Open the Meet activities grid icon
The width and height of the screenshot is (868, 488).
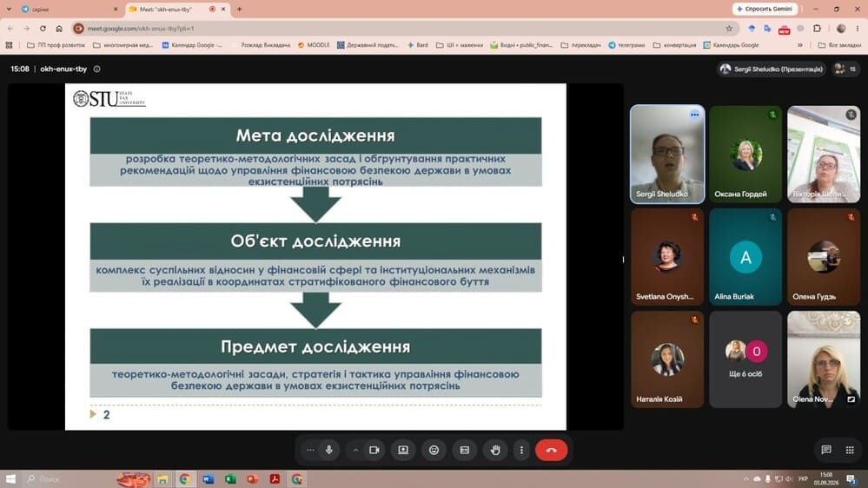[x=850, y=450]
